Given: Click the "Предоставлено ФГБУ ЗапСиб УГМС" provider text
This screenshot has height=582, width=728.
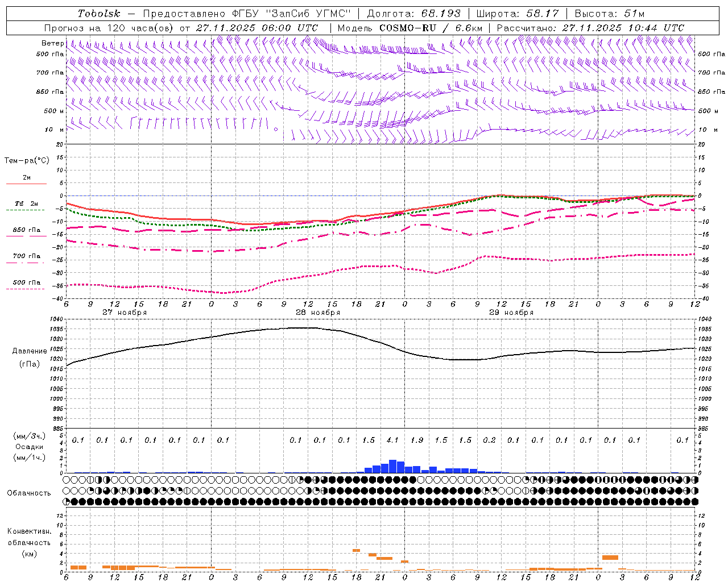Looking at the screenshot, I should 247,14.
